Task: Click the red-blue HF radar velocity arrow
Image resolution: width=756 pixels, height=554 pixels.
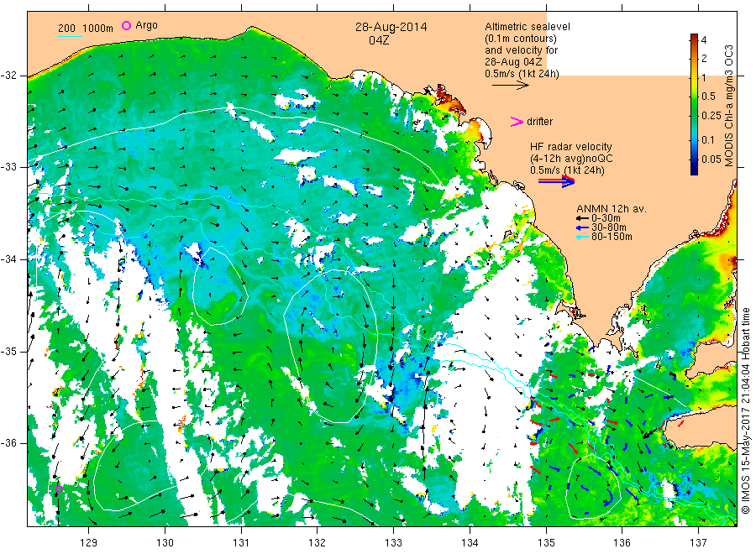Action: point(557,181)
